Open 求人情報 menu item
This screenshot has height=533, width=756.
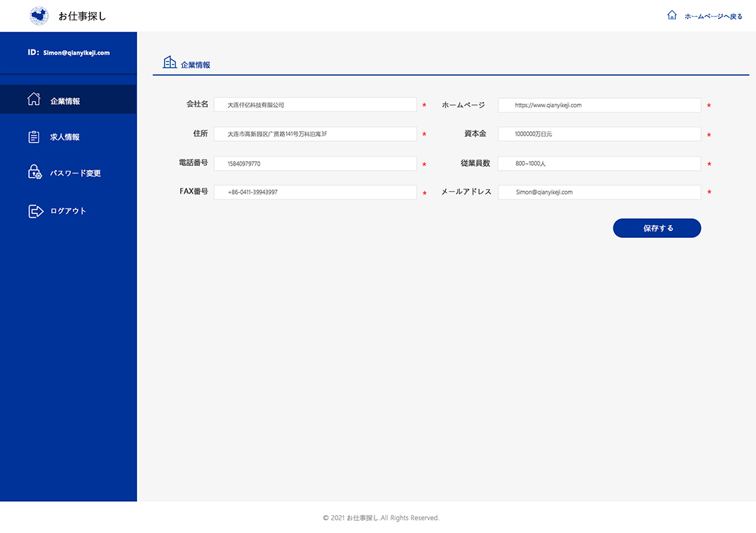pos(65,137)
